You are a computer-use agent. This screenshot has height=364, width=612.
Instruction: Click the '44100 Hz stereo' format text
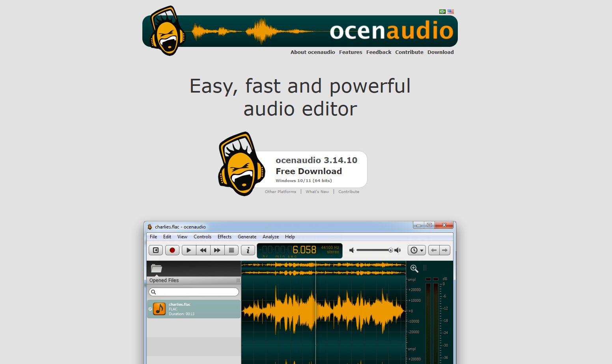(x=330, y=250)
